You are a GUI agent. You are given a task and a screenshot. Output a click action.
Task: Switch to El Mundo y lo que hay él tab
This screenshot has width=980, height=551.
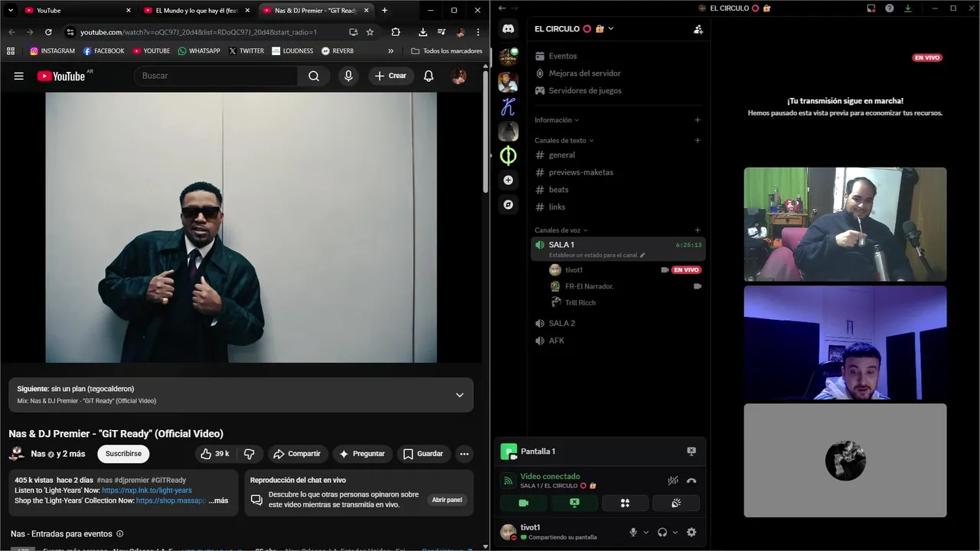click(196, 11)
